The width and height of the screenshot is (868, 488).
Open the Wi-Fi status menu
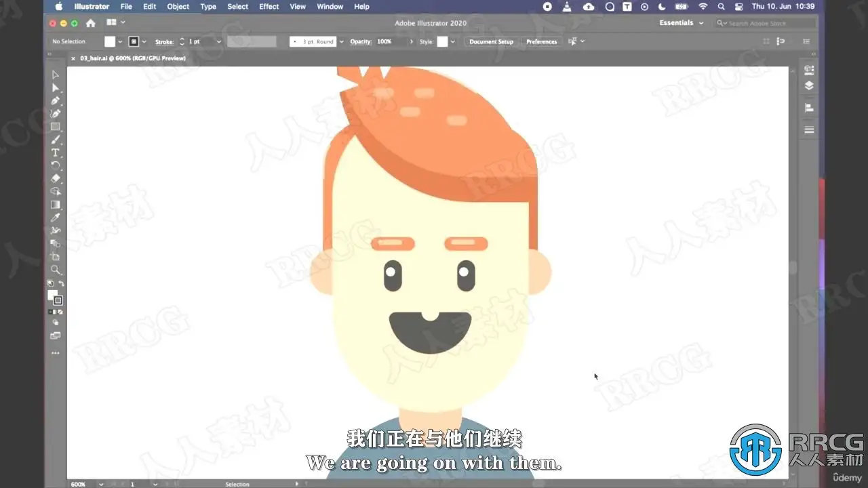pyautogui.click(x=703, y=7)
